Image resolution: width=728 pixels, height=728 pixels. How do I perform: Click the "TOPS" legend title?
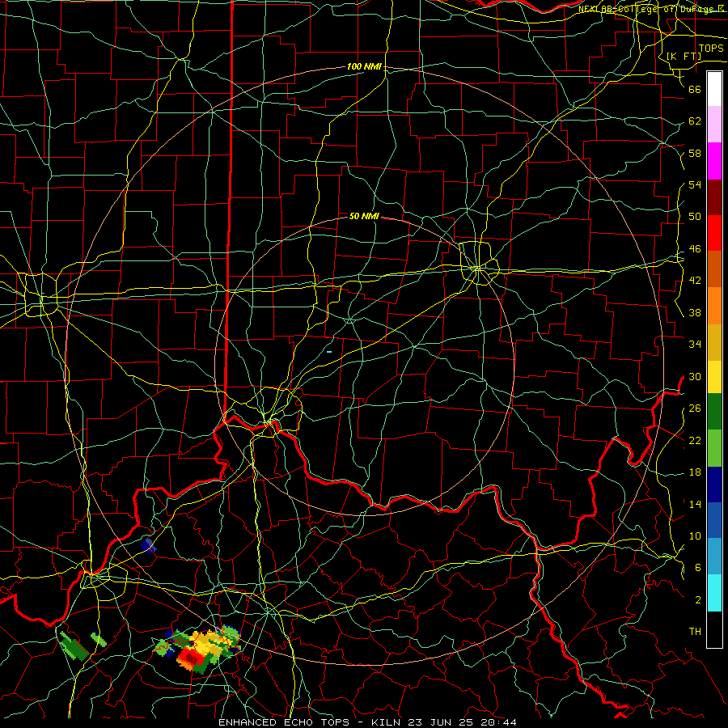(x=711, y=48)
